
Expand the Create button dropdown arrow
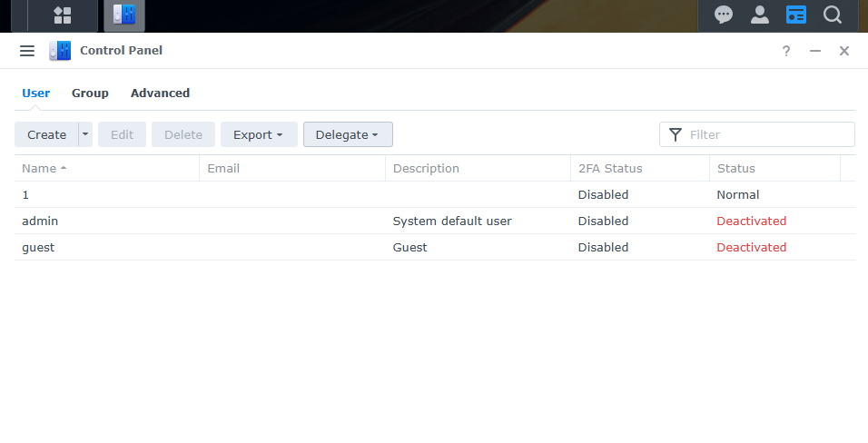click(x=86, y=134)
